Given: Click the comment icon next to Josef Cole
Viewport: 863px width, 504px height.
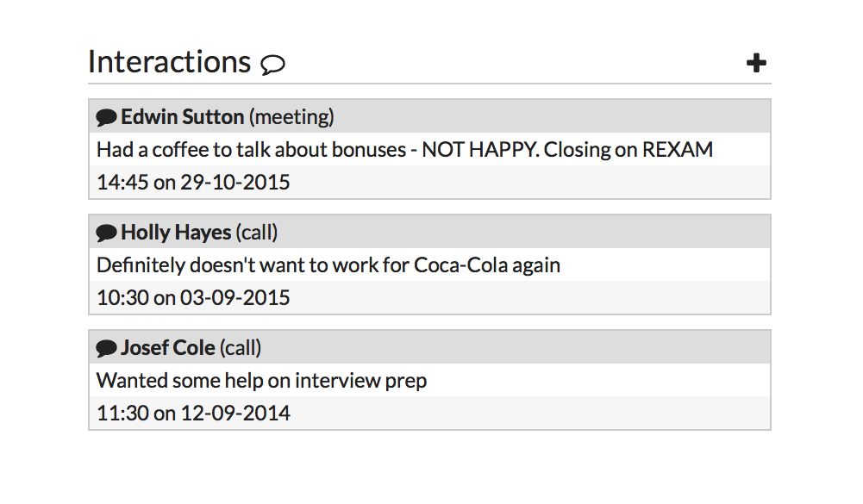Looking at the screenshot, I should (x=107, y=348).
